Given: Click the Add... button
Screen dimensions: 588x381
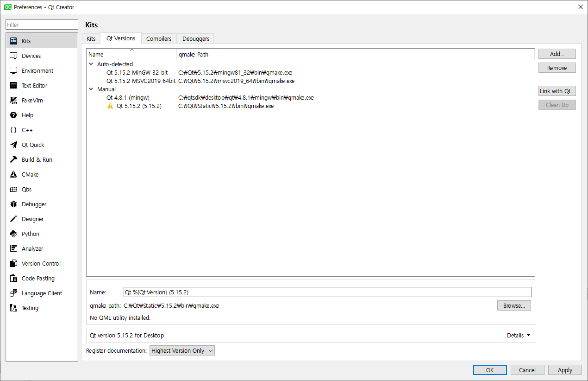Looking at the screenshot, I should click(557, 54).
